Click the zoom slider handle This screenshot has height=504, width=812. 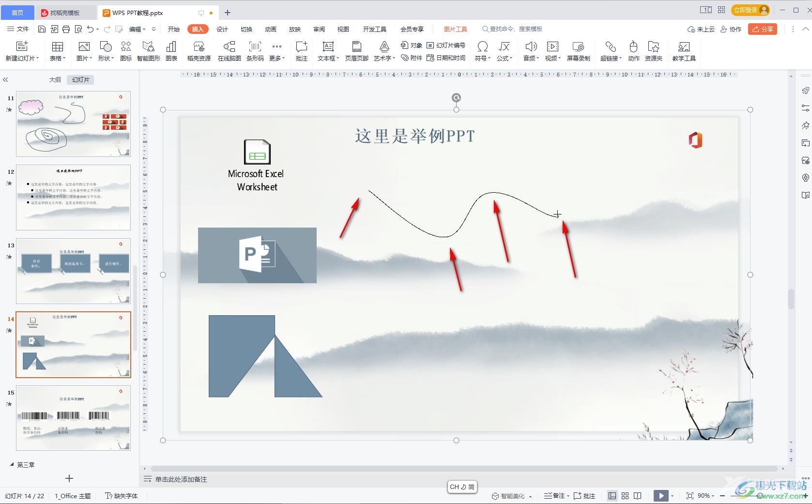(x=760, y=496)
